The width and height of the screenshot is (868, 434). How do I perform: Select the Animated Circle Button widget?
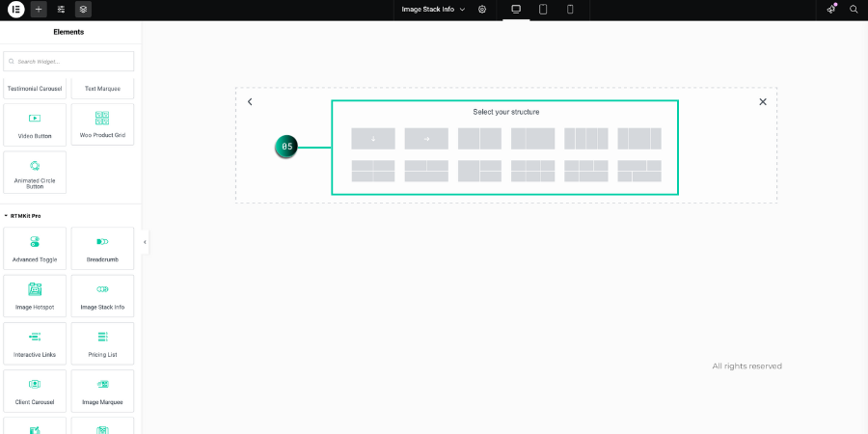click(x=35, y=173)
